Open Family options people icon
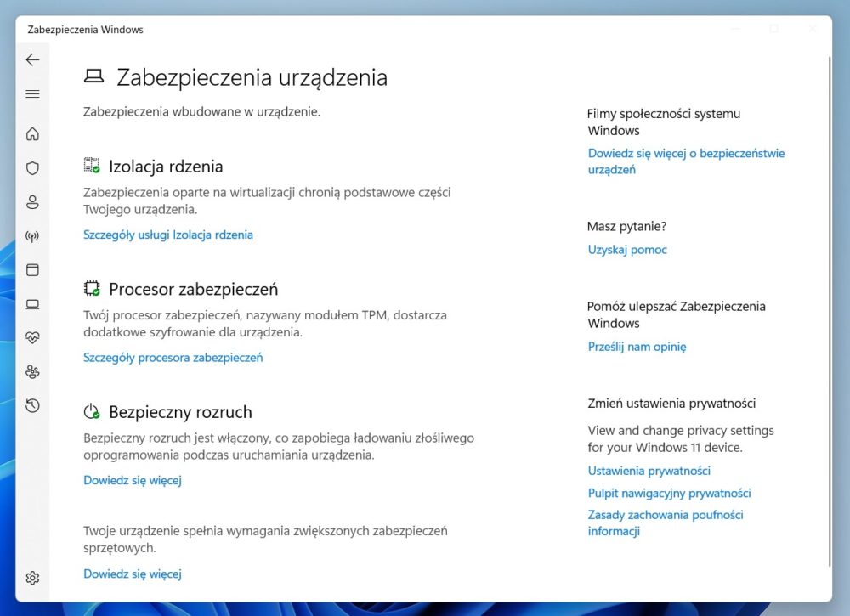 tap(32, 372)
